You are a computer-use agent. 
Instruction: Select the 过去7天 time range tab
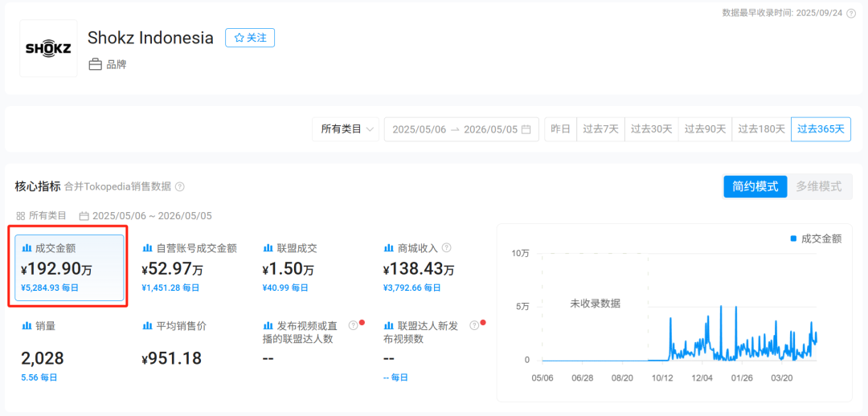pyautogui.click(x=600, y=129)
